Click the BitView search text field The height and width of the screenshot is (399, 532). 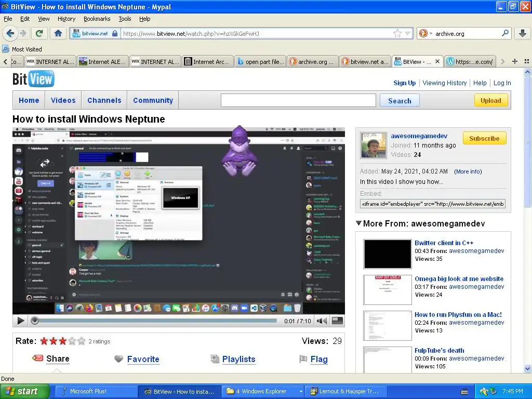(298, 100)
